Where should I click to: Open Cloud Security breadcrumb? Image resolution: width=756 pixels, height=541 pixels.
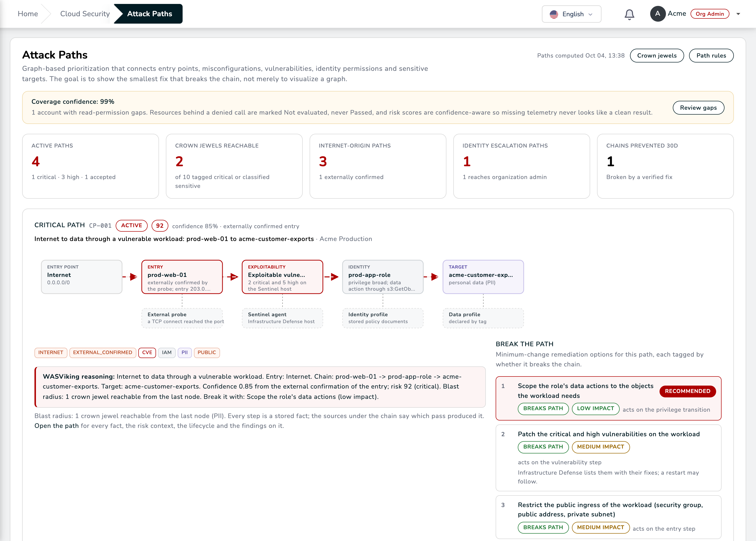[85, 14]
